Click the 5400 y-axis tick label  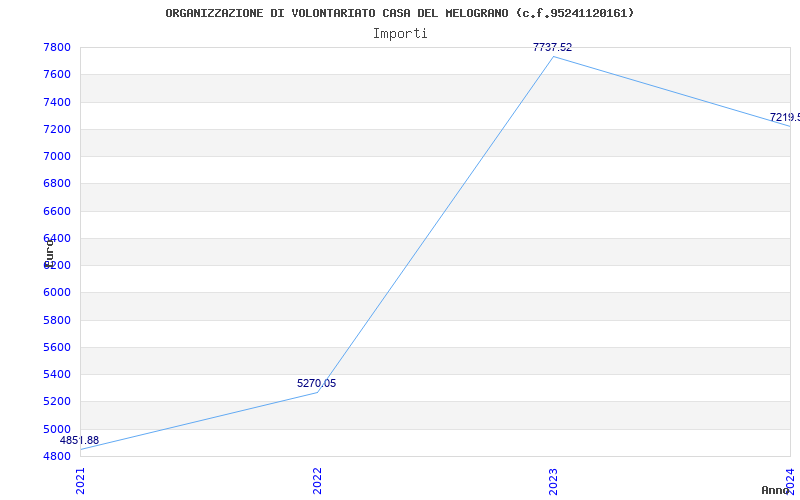(57, 374)
